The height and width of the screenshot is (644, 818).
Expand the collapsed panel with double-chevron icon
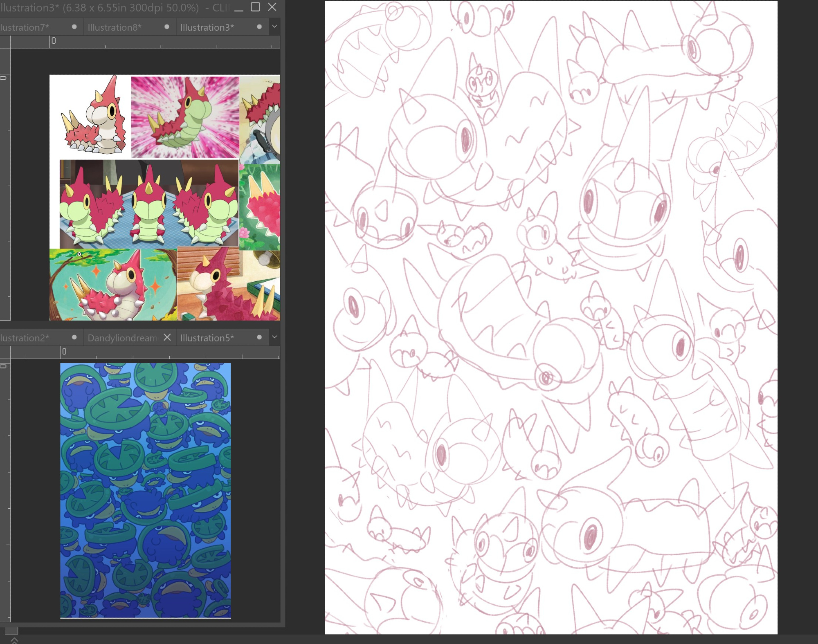[x=14, y=640]
